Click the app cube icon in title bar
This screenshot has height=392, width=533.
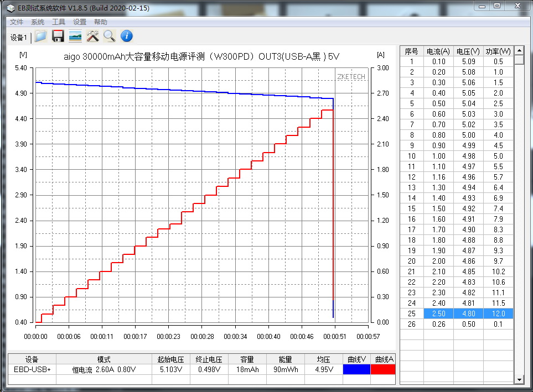coord(9,8)
